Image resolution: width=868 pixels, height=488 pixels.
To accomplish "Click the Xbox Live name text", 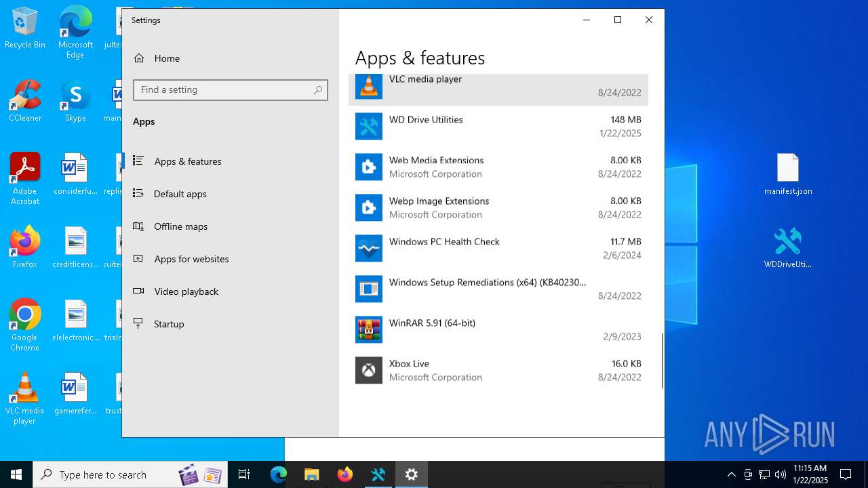I will click(409, 363).
